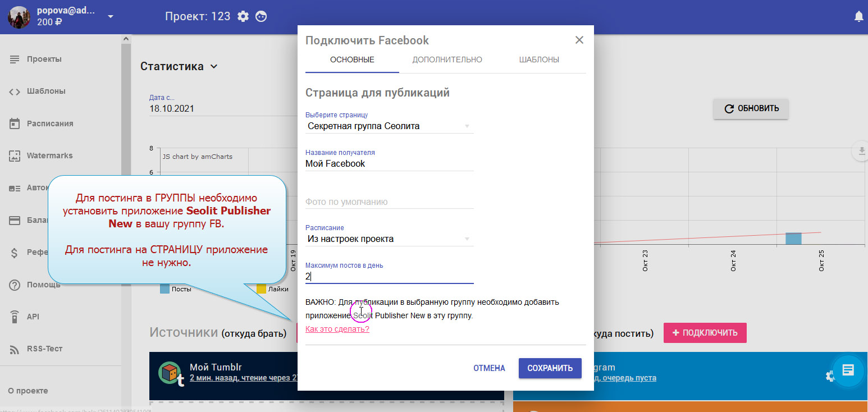
Task: Click the notification bell icon
Action: point(858,17)
